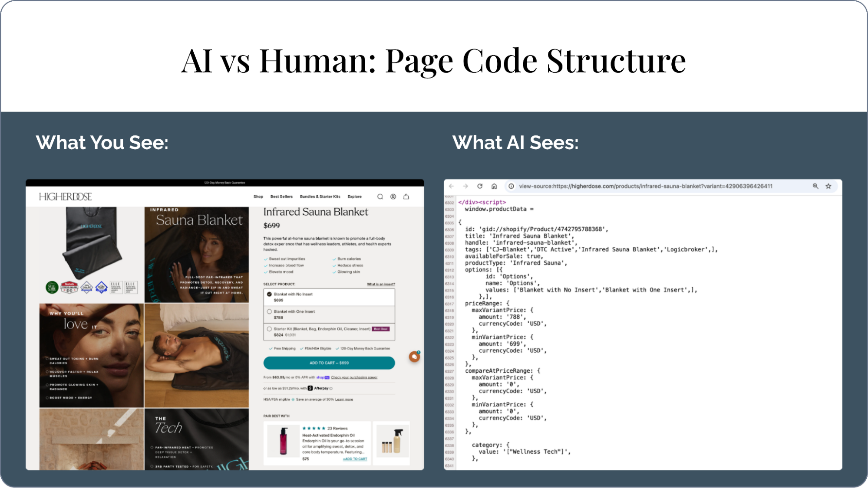Image resolution: width=868 pixels, height=488 pixels.
Task: Click the compareAtPriceRange code line
Action: 503,371
